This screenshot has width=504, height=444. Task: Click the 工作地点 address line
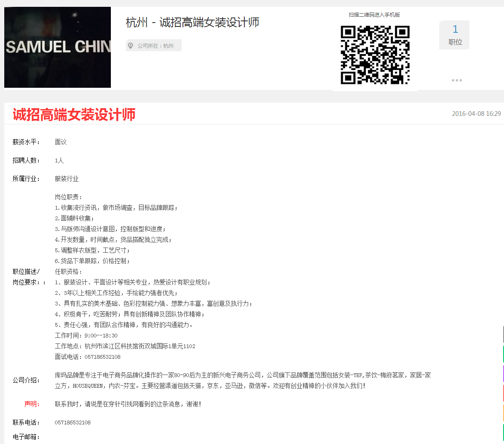[x=125, y=346]
